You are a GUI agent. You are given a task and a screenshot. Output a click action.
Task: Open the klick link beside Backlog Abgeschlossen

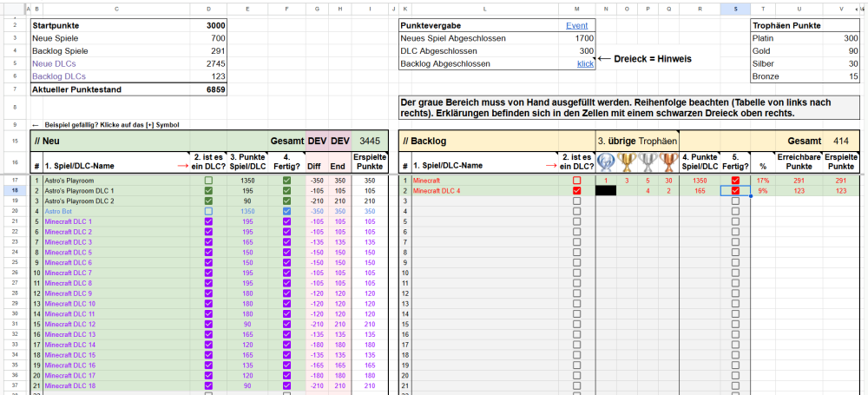click(x=585, y=64)
